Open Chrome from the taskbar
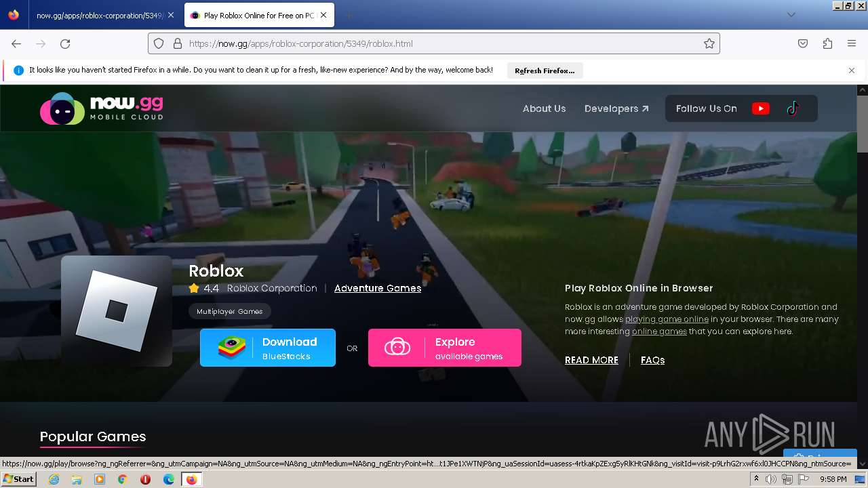The height and width of the screenshot is (488, 868). click(122, 479)
